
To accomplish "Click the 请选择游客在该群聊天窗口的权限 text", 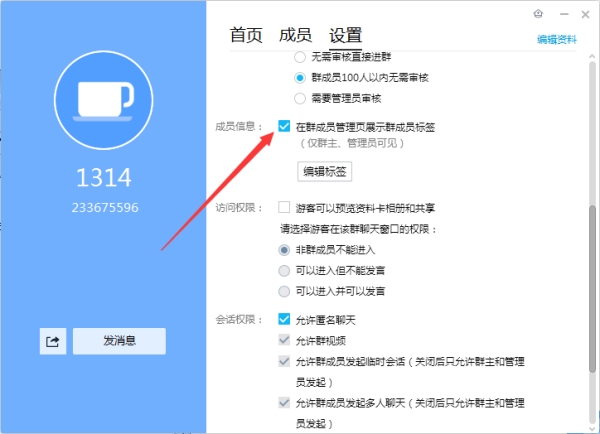I will point(359,229).
